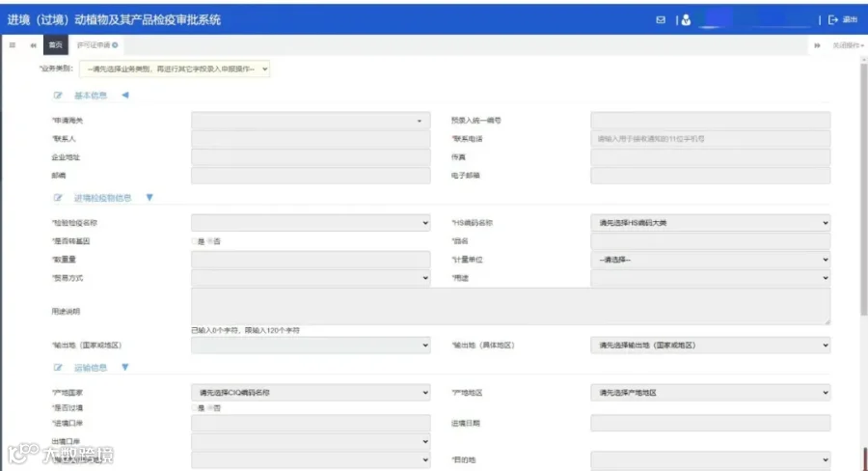Click the 预录入统一编号 field

pyautogui.click(x=710, y=121)
